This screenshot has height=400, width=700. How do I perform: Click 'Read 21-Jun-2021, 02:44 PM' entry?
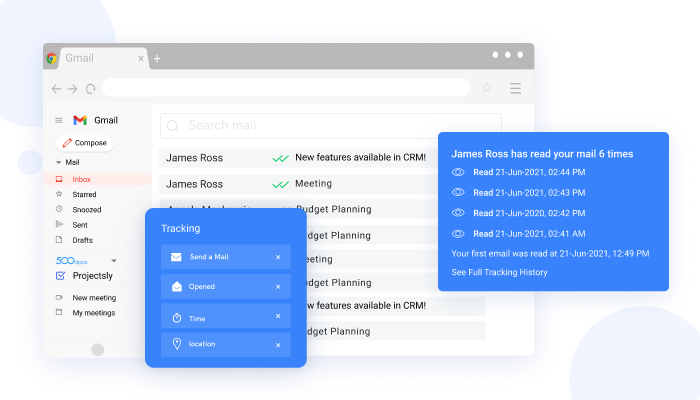click(529, 172)
